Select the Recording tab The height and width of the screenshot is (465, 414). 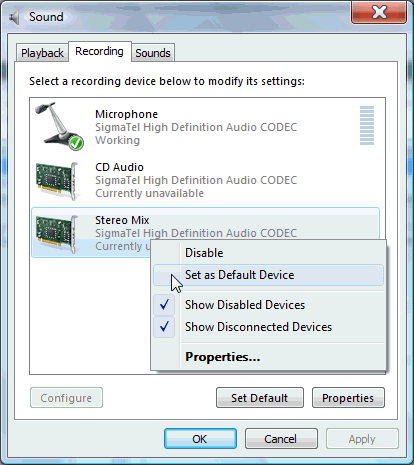[99, 51]
